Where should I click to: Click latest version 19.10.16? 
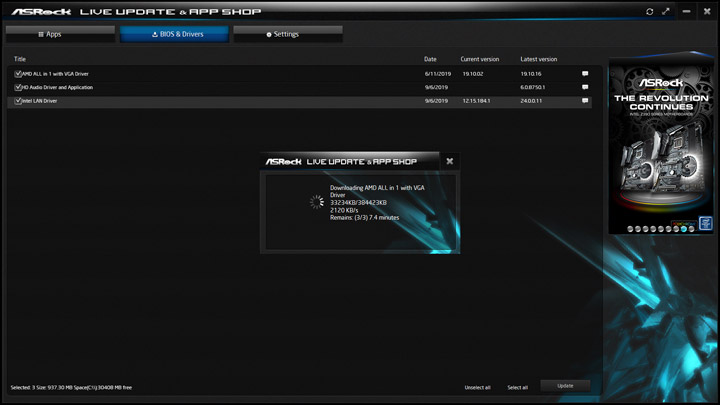point(531,73)
